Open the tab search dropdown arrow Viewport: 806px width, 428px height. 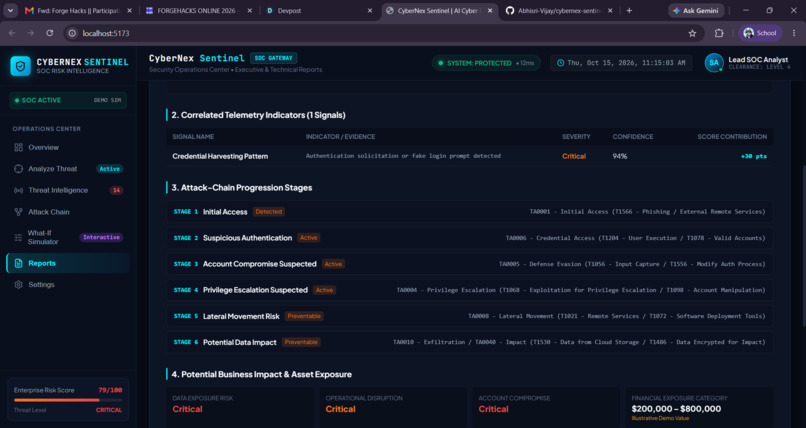tap(10, 10)
